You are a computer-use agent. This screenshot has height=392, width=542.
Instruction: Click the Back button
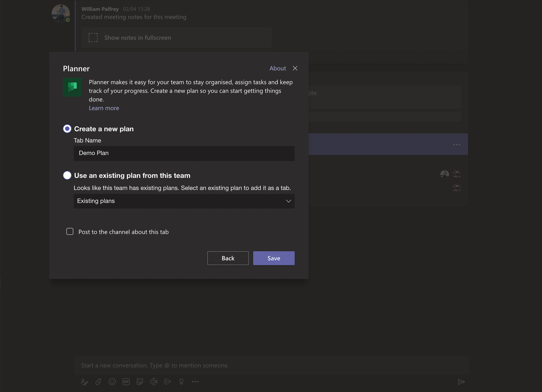pyautogui.click(x=228, y=258)
